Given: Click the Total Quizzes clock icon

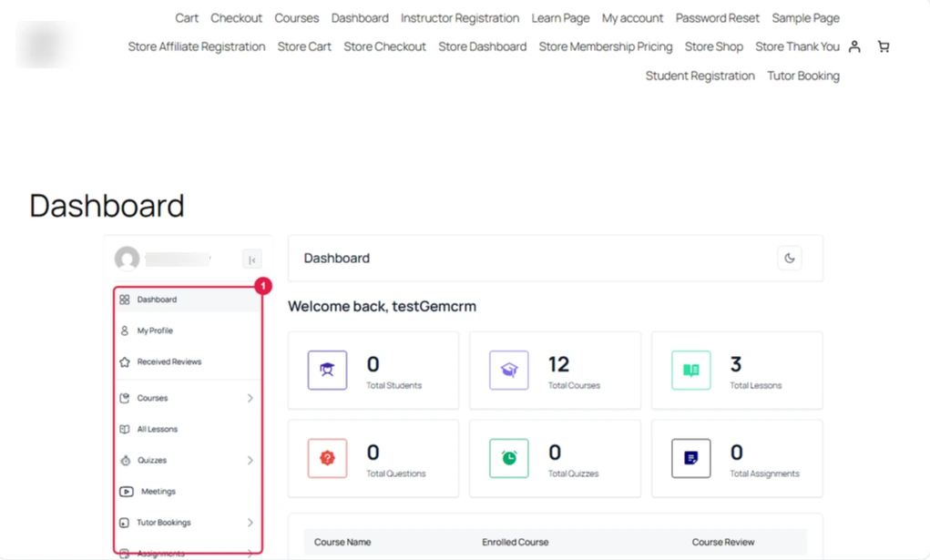Looking at the screenshot, I should pos(509,458).
